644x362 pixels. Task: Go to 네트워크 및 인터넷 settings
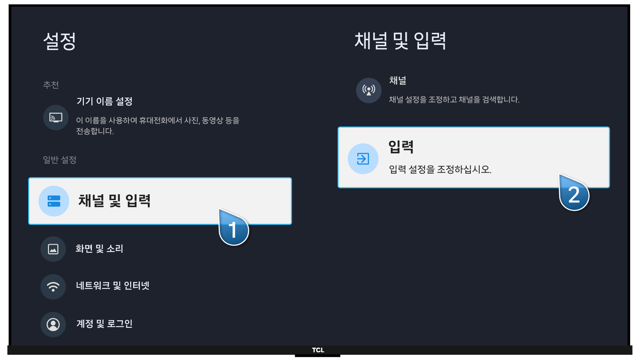pos(112,286)
